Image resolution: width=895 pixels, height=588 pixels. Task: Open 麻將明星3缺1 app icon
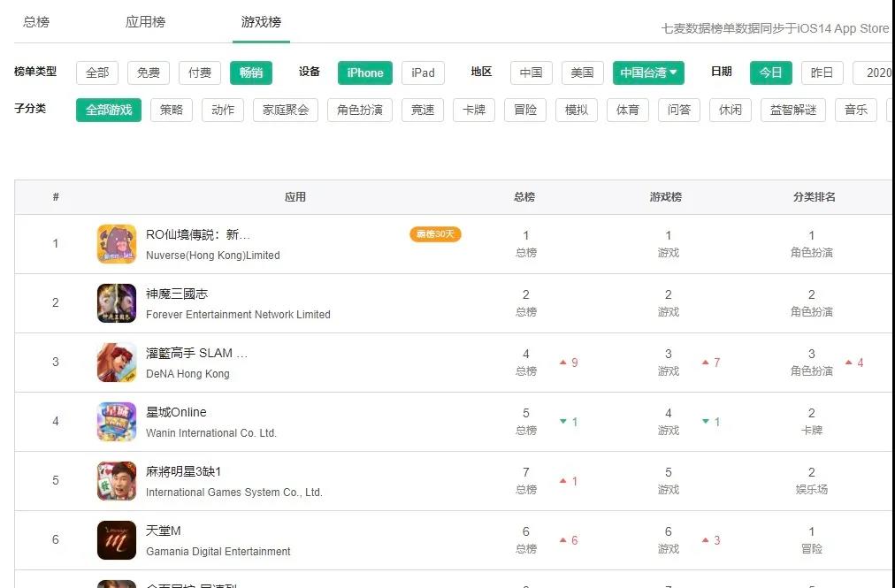coord(117,481)
